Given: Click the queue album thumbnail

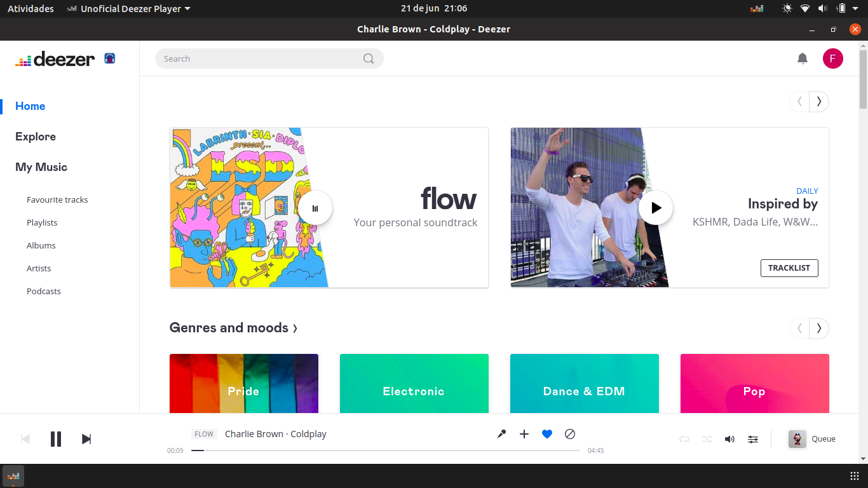Looking at the screenshot, I should pos(797,439).
